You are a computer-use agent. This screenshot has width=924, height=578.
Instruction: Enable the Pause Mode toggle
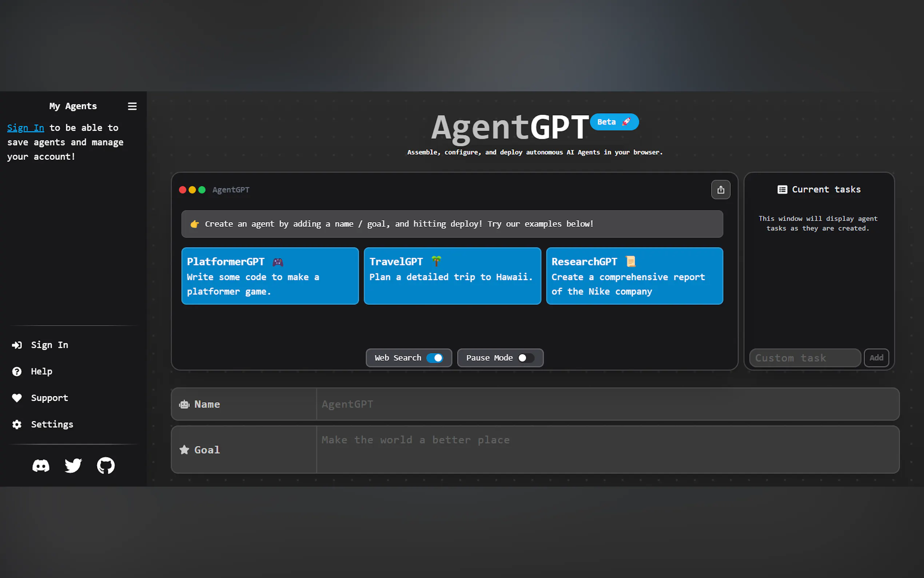[x=526, y=358]
